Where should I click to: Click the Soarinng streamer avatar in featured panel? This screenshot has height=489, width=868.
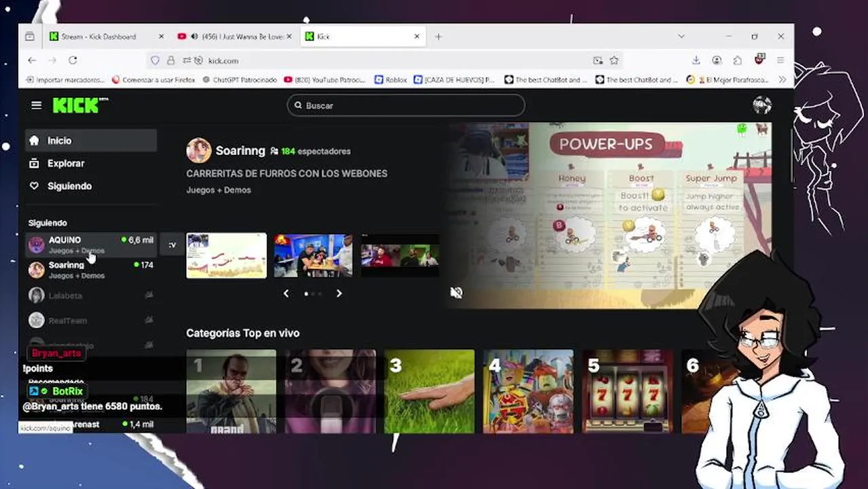[x=199, y=151]
